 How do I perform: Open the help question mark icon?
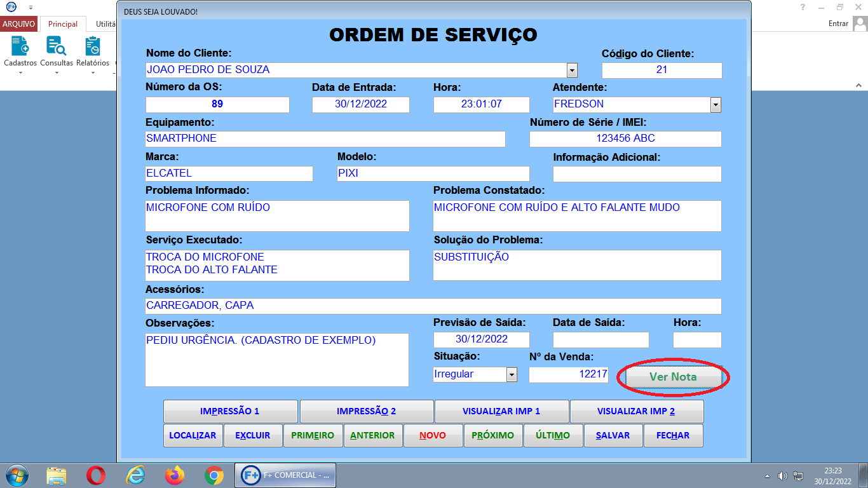pos(803,7)
